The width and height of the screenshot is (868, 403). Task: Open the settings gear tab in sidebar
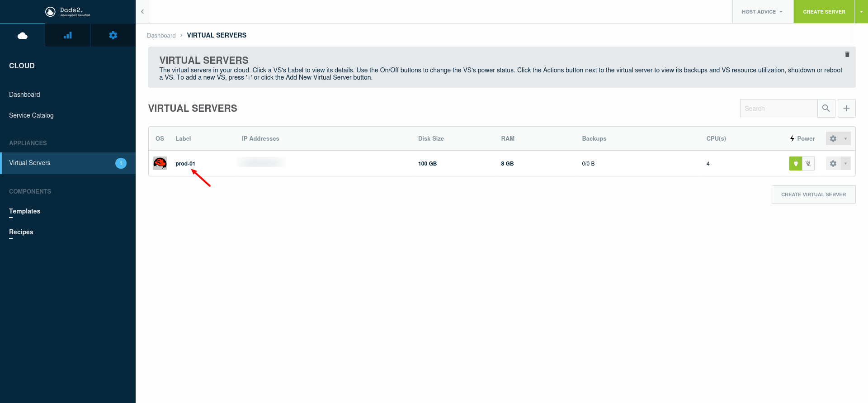click(113, 35)
